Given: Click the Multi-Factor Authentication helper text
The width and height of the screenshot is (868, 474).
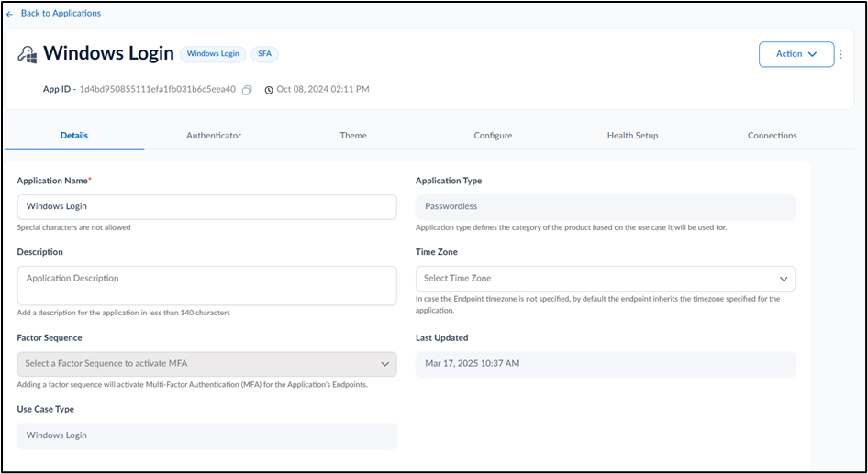Looking at the screenshot, I should (x=192, y=384).
